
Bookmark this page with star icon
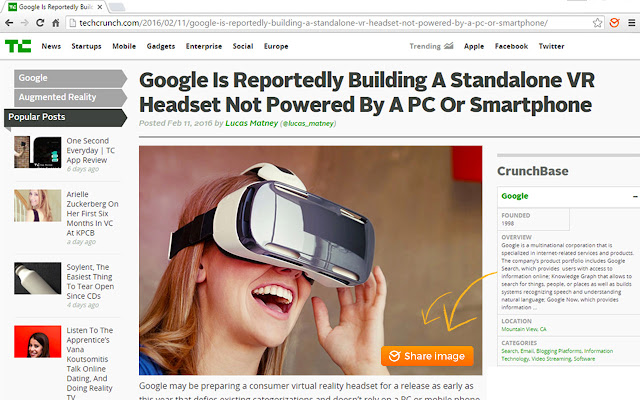pyautogui.click(x=598, y=23)
